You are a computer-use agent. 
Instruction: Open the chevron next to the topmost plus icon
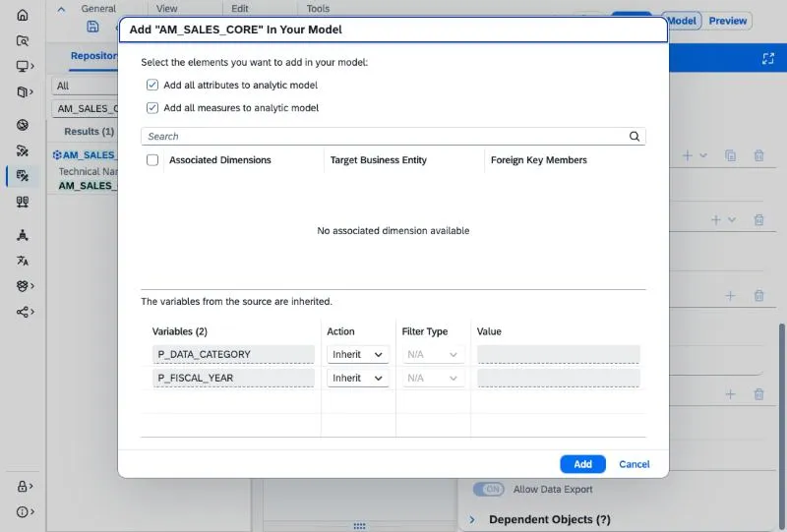703,155
